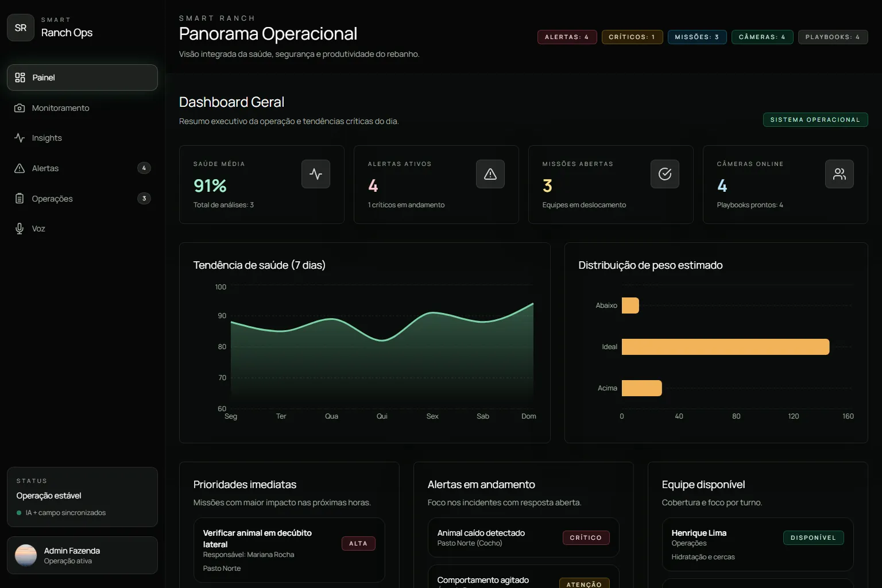Click the CÂMERAS: 4 header chip

(762, 37)
